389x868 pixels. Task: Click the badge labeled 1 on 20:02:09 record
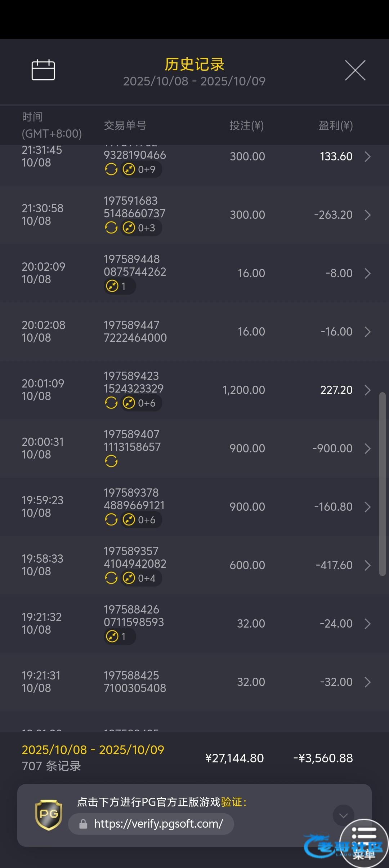click(120, 287)
